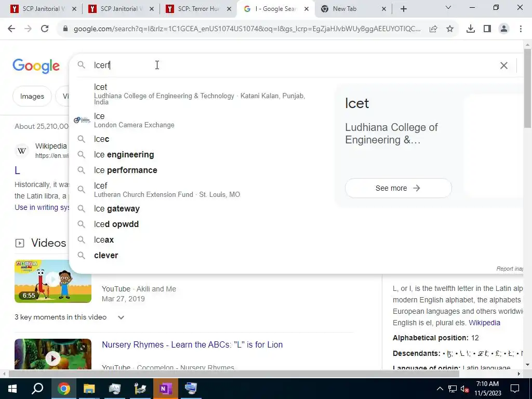Screen dimensions: 532x399
Task: Close the SCP: Terror Hunt tab
Action: point(229,9)
